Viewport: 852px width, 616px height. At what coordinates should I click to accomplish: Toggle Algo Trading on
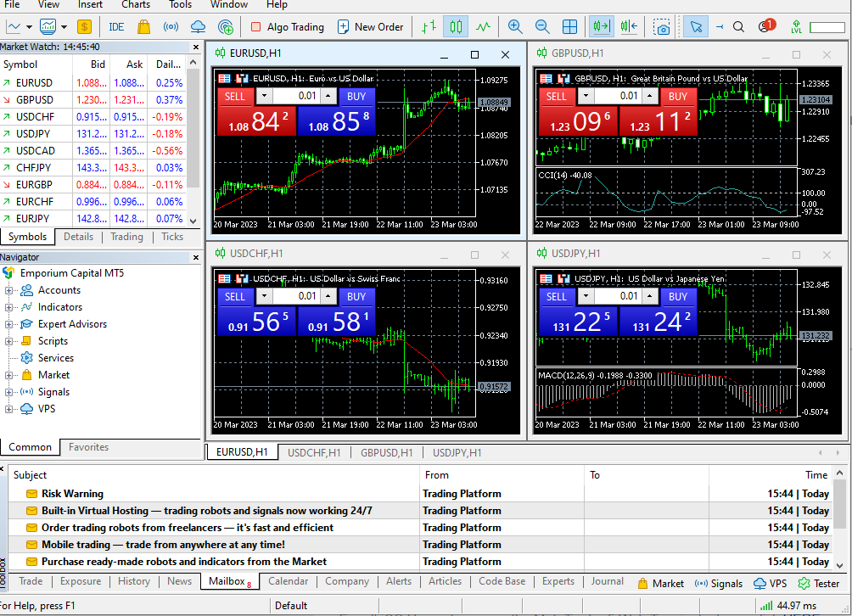click(287, 27)
